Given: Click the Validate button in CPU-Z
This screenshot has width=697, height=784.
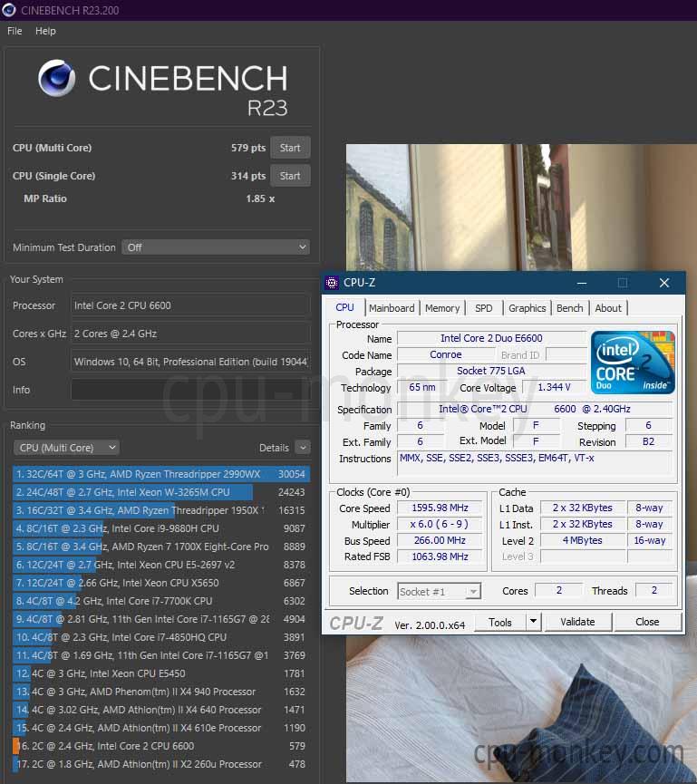Looking at the screenshot, I should 577,622.
